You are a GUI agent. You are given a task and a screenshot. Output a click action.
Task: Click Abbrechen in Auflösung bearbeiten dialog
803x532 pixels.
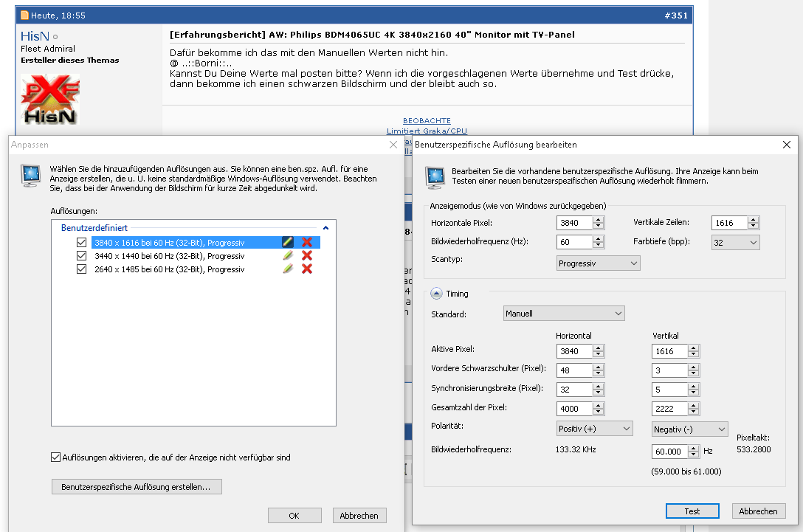tap(759, 511)
